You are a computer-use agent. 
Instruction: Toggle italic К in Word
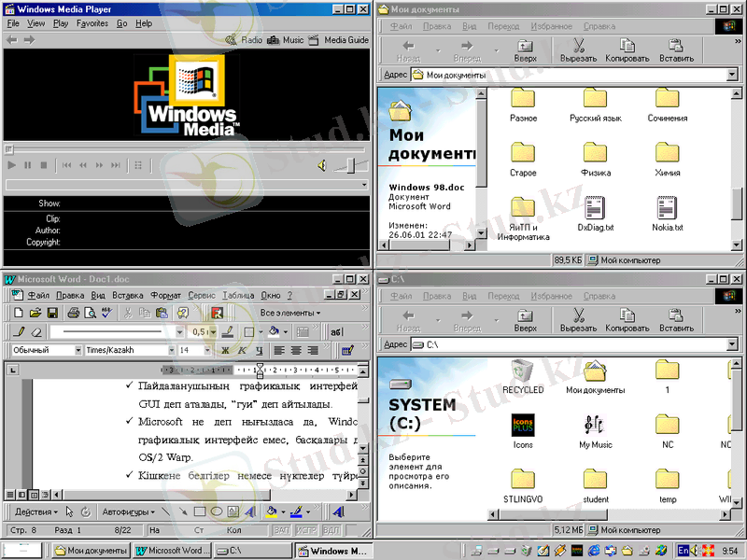click(x=242, y=351)
